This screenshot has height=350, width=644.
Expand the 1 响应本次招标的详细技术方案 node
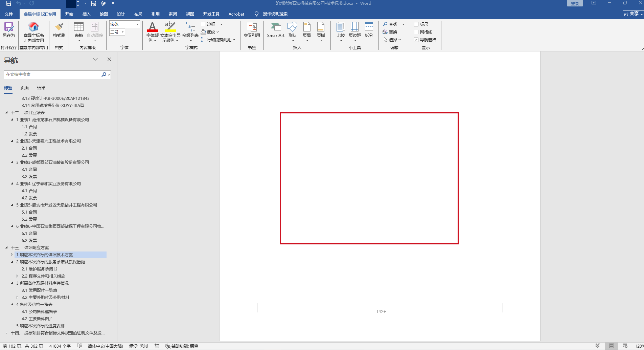[x=12, y=255]
